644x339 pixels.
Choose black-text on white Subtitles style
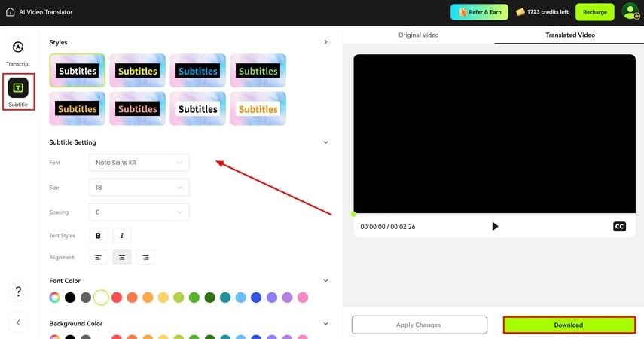pos(198,109)
